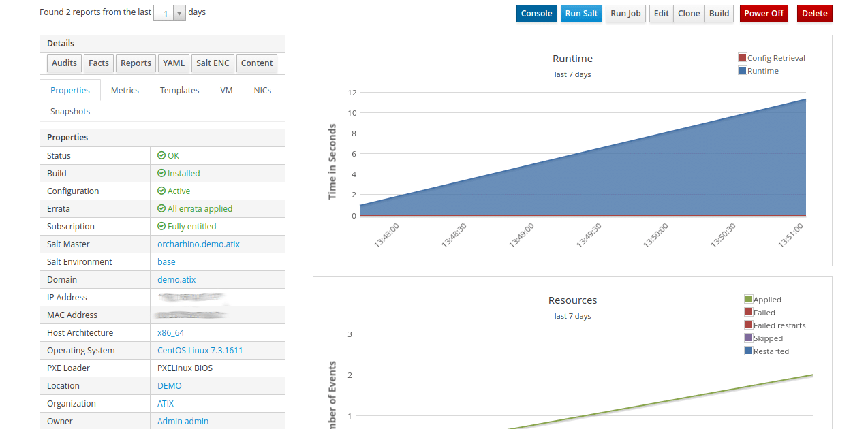Screen dimensions: 868x429
Task: Switch to the VM tab
Action: pyautogui.click(x=226, y=90)
